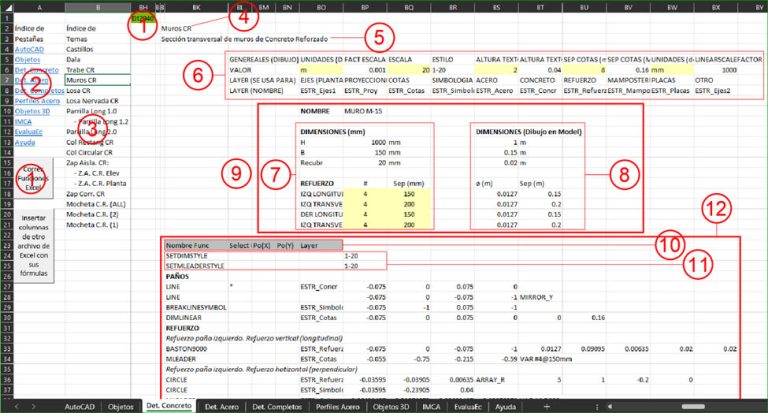Follow the AutoCAD link in column A
768x413 pixels.
click(29, 49)
